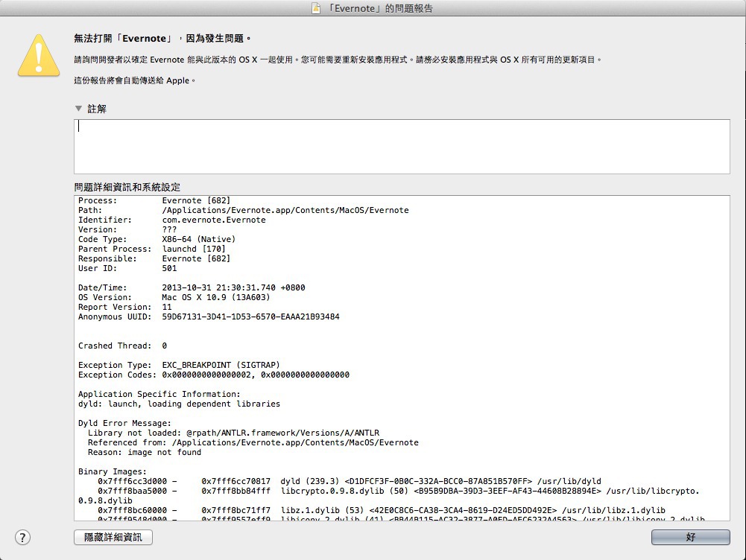Click the Version: ??? line
The image size is (746, 560).
(127, 229)
